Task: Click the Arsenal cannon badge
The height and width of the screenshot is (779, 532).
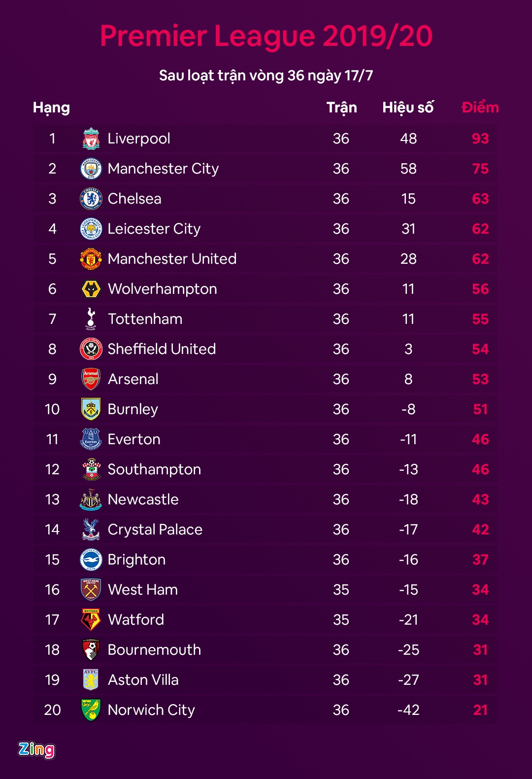Action: coord(91,379)
